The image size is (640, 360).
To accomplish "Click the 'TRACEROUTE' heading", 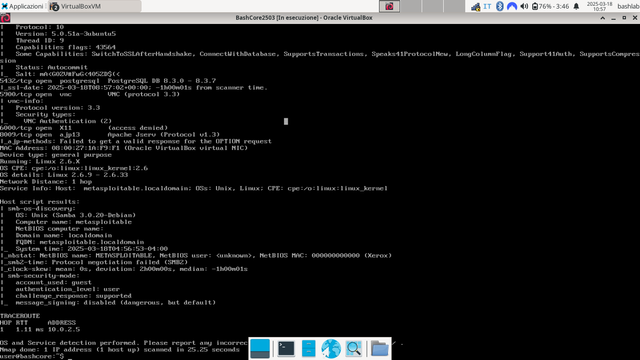I will click(x=20, y=316).
